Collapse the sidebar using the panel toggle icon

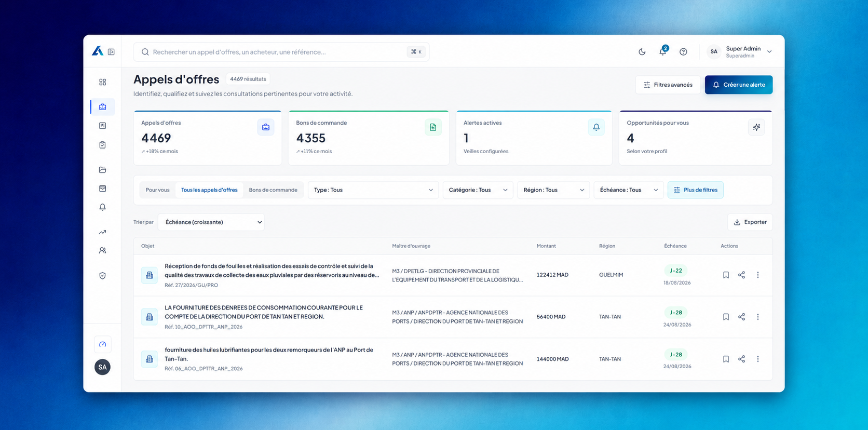pyautogui.click(x=111, y=52)
